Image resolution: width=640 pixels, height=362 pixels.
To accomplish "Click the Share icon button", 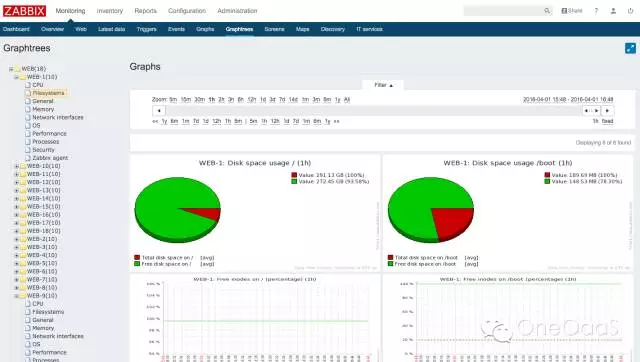I will pos(572,11).
